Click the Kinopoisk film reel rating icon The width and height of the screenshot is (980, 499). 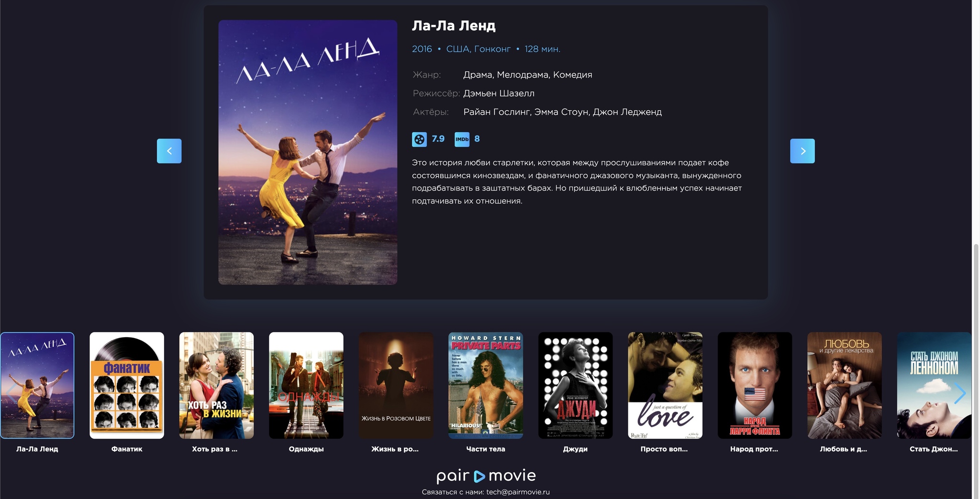(419, 139)
